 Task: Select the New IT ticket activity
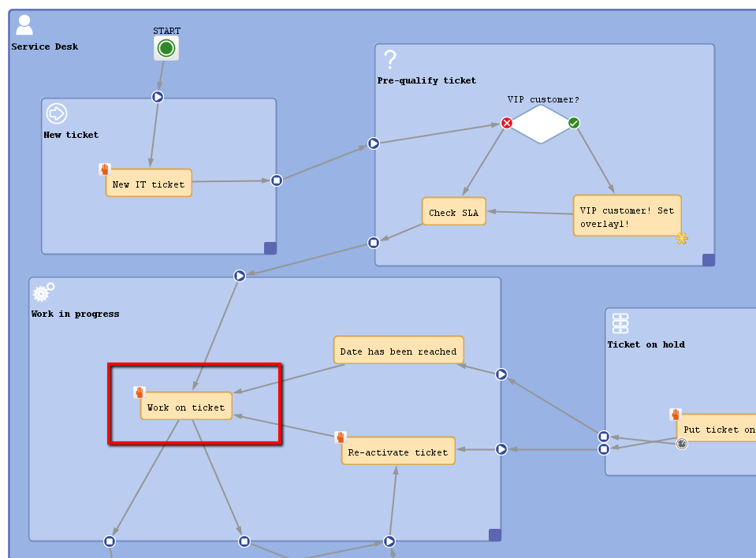[x=149, y=183]
